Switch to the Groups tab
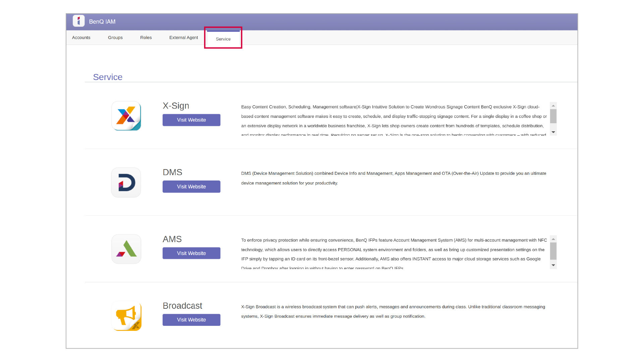 [115, 38]
